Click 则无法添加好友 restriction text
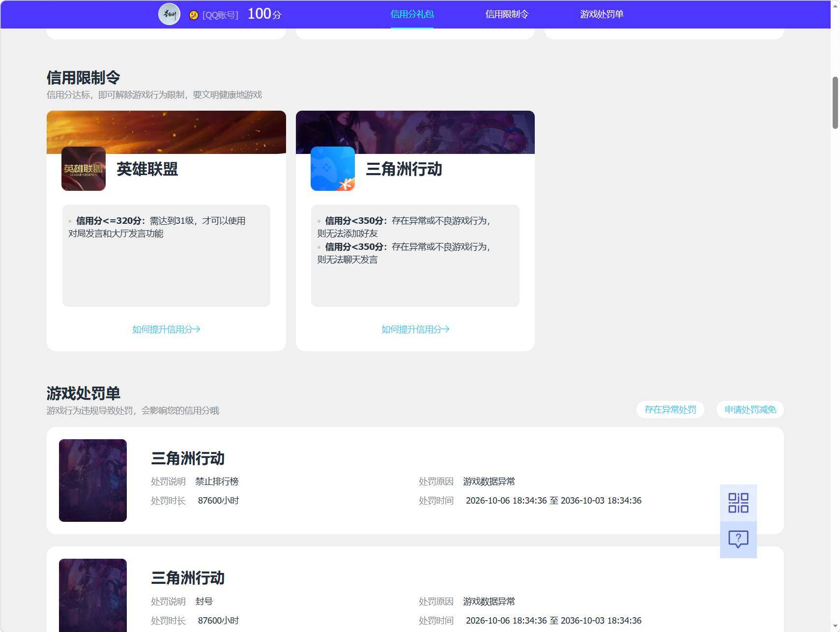Image resolution: width=840 pixels, height=632 pixels. coord(348,234)
